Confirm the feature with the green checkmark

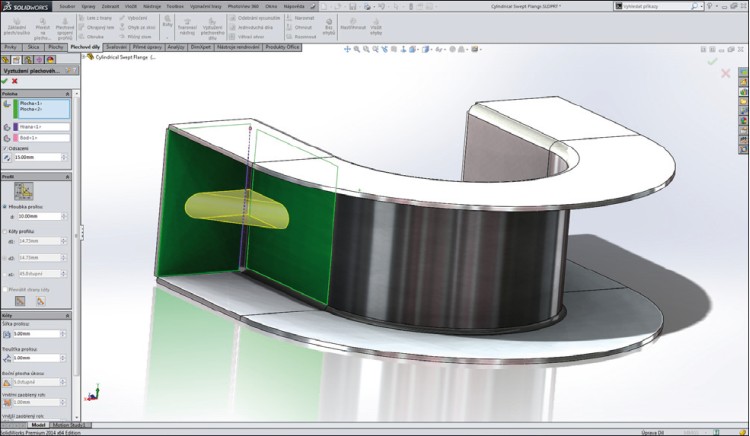[5, 81]
